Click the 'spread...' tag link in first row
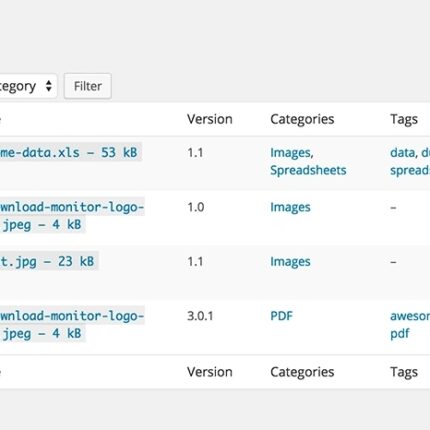Screen dimensions: 430x430 [x=410, y=170]
